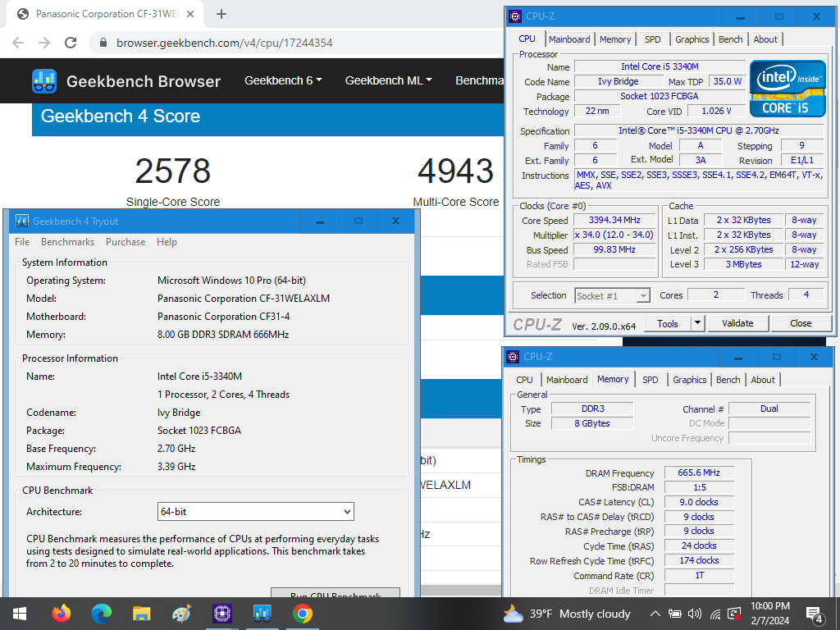Click the site lock icon in address bar

click(x=104, y=43)
